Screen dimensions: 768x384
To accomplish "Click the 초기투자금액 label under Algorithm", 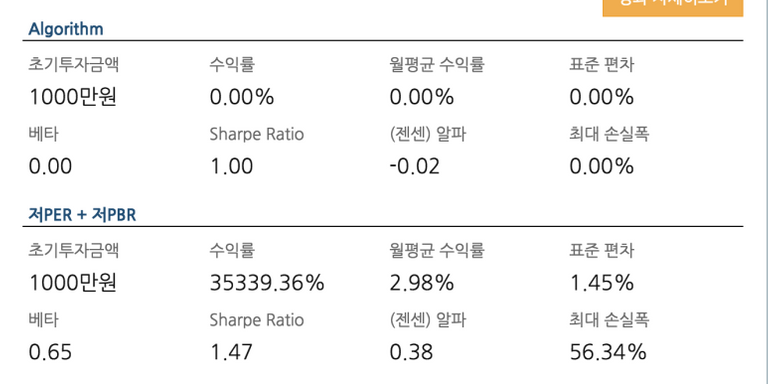I will tap(73, 65).
